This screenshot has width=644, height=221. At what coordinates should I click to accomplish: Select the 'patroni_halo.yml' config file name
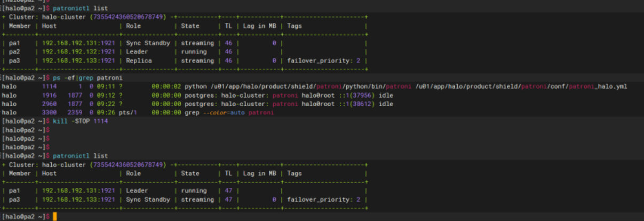coord(598,86)
